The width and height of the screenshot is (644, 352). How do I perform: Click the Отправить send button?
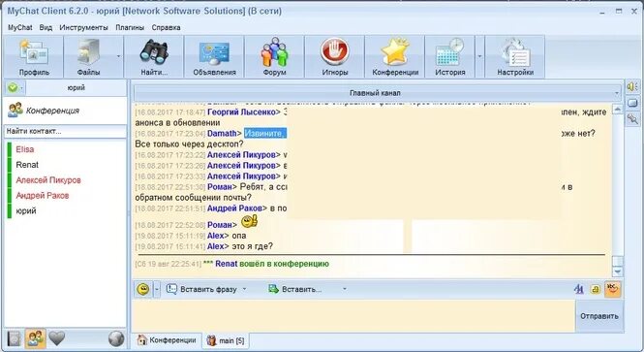[x=599, y=316]
